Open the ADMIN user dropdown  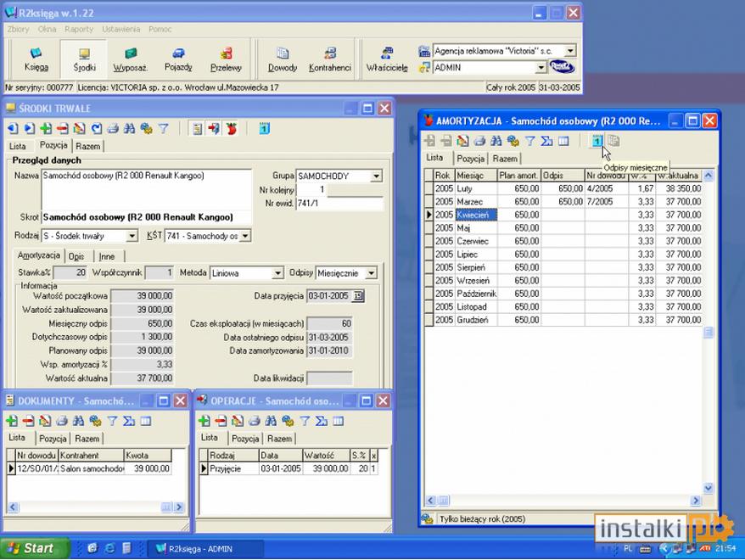coord(541,67)
